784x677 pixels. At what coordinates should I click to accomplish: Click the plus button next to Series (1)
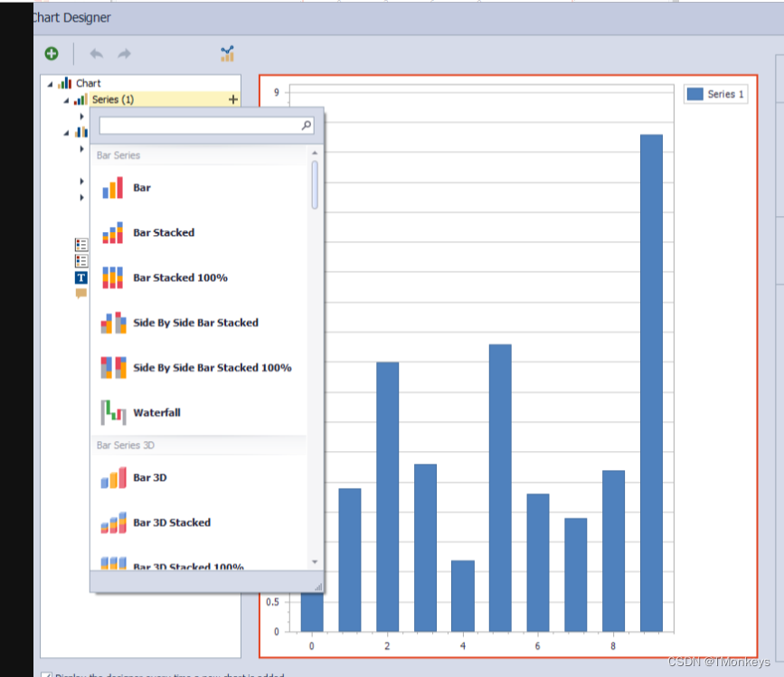tap(233, 99)
